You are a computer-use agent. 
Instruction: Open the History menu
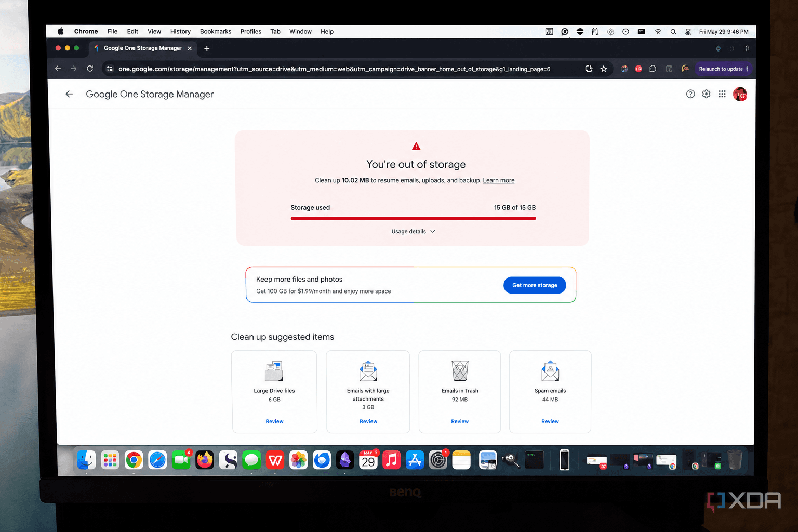click(x=180, y=31)
